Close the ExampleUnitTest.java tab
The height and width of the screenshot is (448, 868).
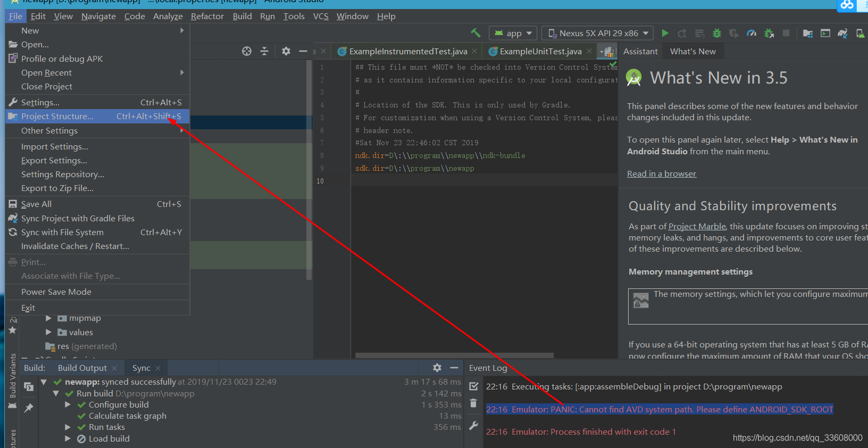(x=589, y=51)
